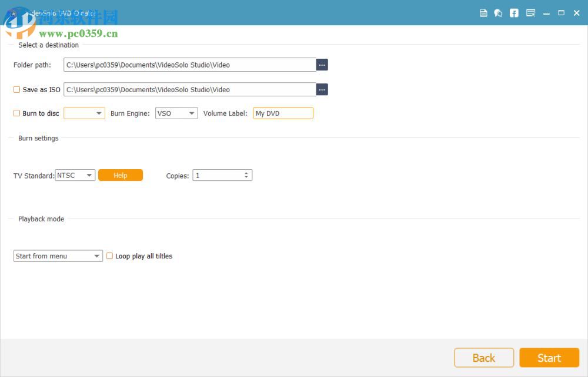Open the Start from menu playback dropdown
The width and height of the screenshot is (588, 377).
58,255
